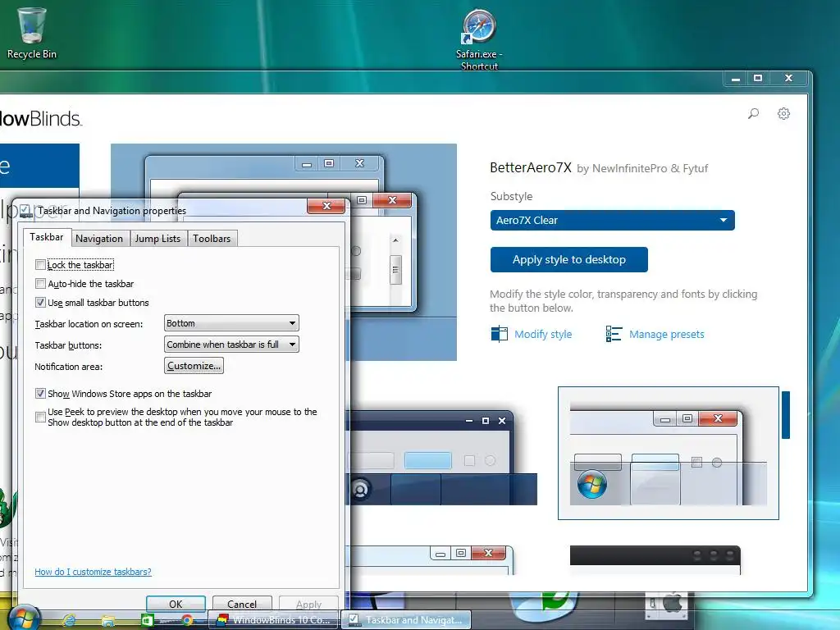Toggle Show Windows Store apps on taskbar
Image resolution: width=840 pixels, height=630 pixels.
click(x=40, y=393)
